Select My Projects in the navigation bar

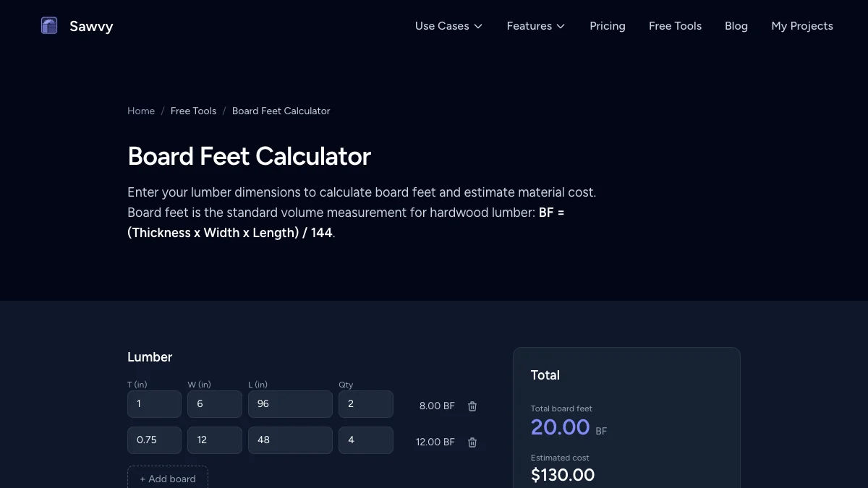tap(801, 25)
